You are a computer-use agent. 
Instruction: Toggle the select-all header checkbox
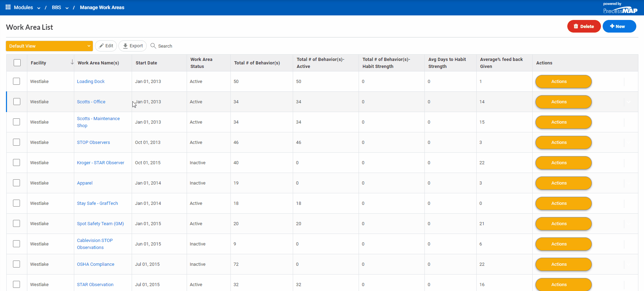(x=17, y=63)
